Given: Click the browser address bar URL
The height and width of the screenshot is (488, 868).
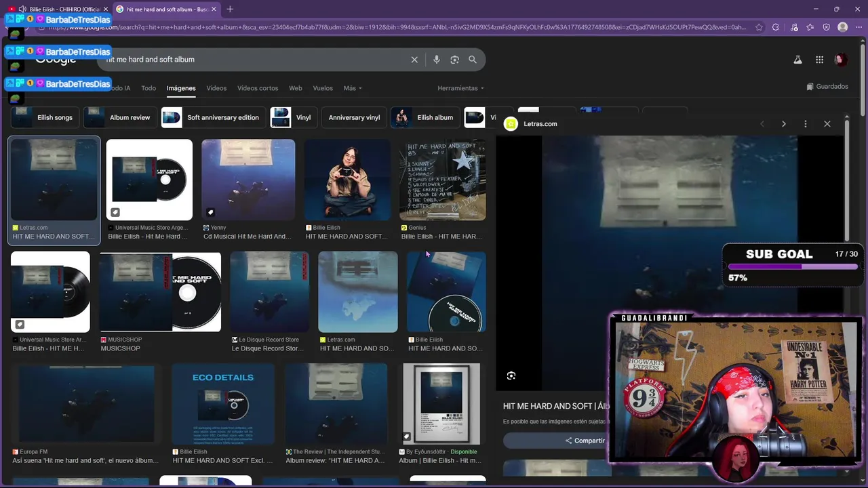Looking at the screenshot, I should point(397,27).
